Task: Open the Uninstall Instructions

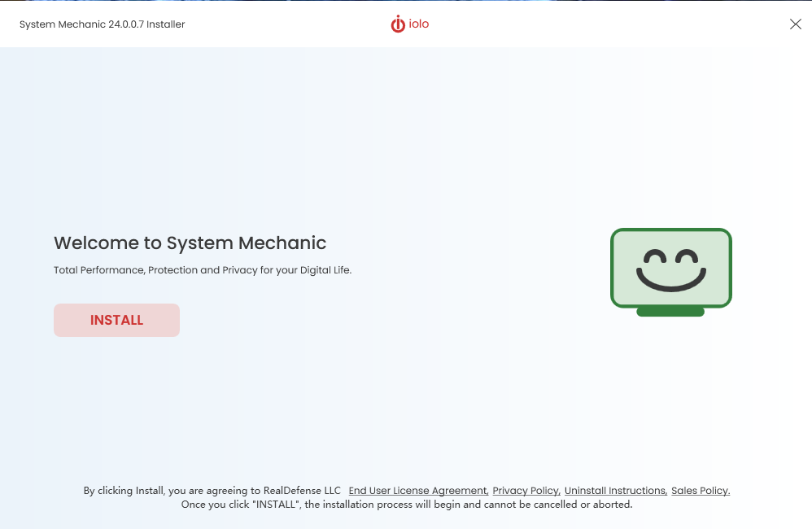Action: pos(614,490)
